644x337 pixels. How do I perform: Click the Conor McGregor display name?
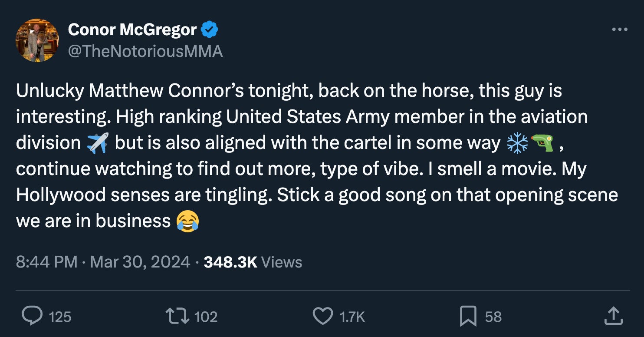[132, 30]
